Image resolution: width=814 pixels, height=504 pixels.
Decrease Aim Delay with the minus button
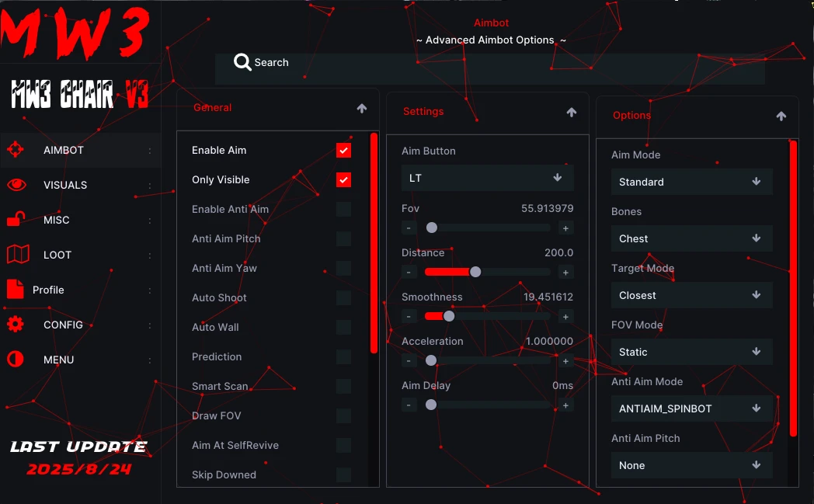pyautogui.click(x=409, y=405)
